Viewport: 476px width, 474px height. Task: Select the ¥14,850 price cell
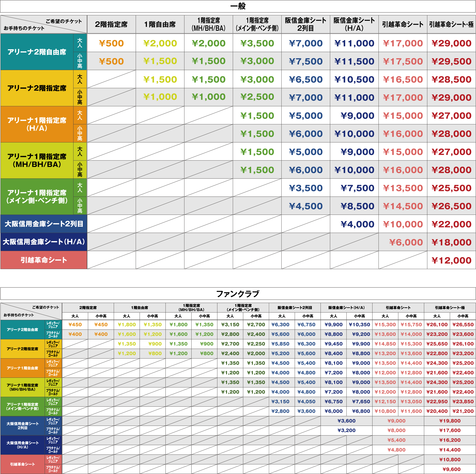385,344
